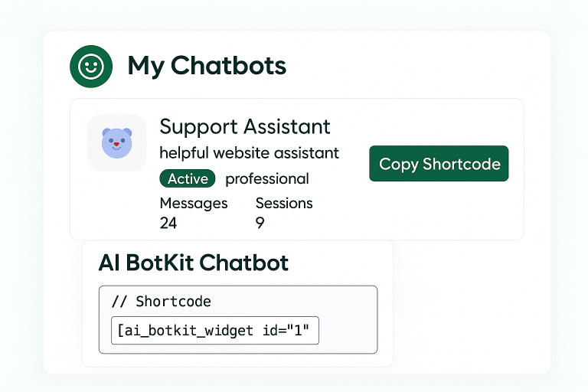The image size is (588, 392).
Task: Click the // Shortcode comment line
Action: [x=161, y=301]
